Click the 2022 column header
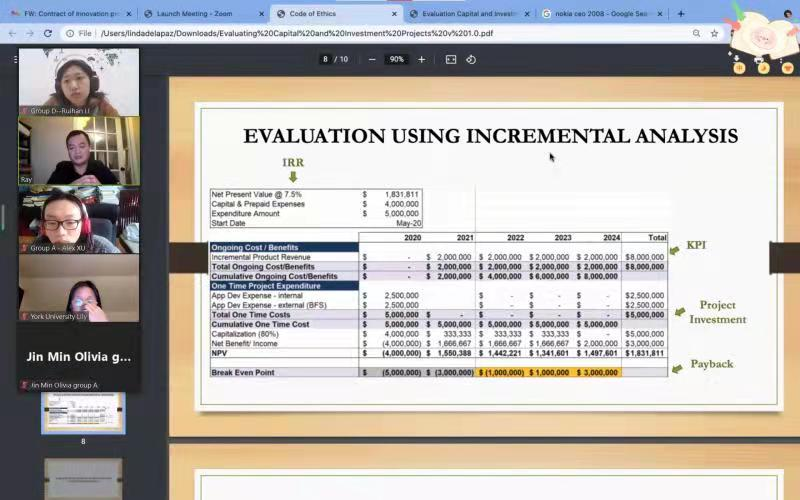This screenshot has height=500, width=800. [515, 238]
